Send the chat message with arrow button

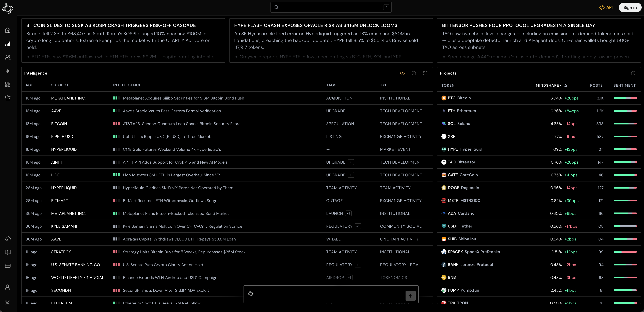click(x=411, y=296)
